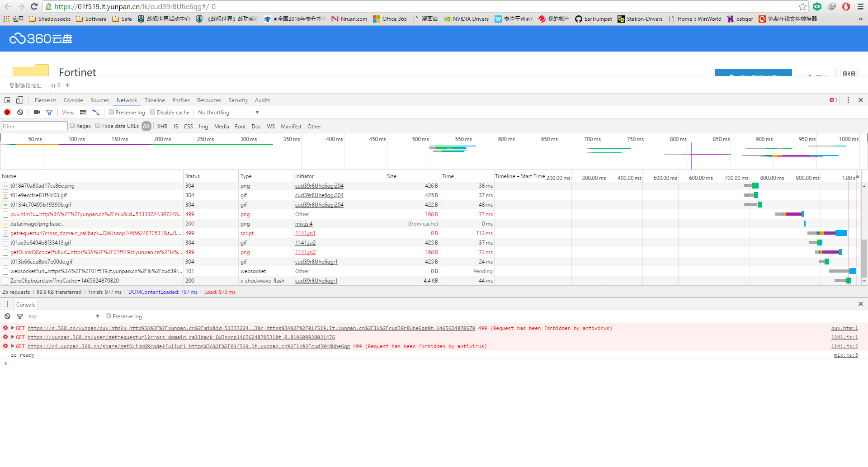Filter requests by XHR
Screen dimensions: 868x467
pyautogui.click(x=162, y=127)
